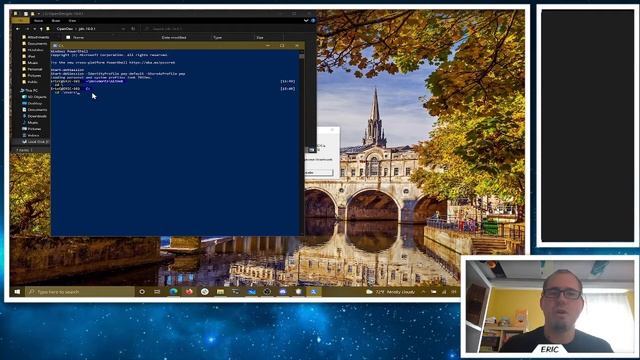This screenshot has height=360, width=640.
Task: Sort files by the Size column
Action: [x=260, y=37]
